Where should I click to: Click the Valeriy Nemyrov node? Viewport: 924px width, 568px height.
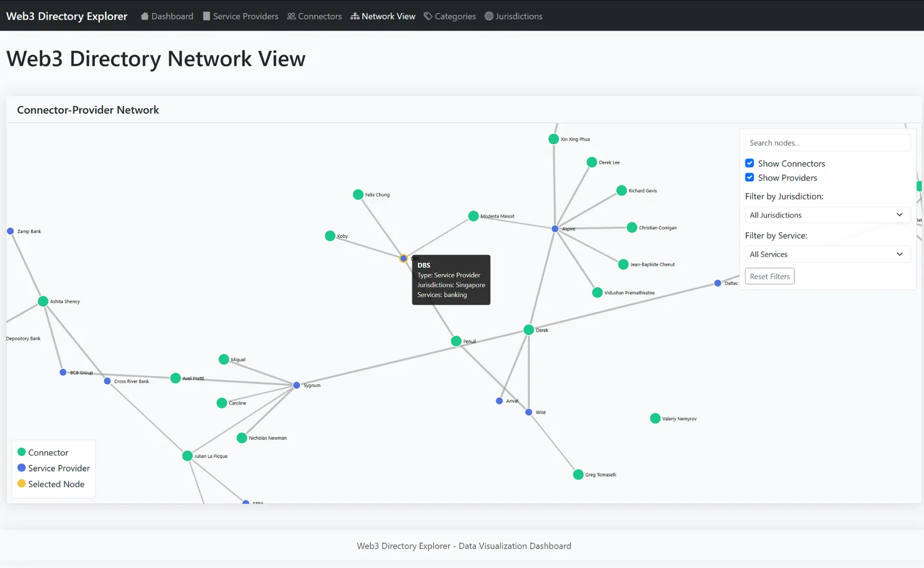pyautogui.click(x=655, y=418)
